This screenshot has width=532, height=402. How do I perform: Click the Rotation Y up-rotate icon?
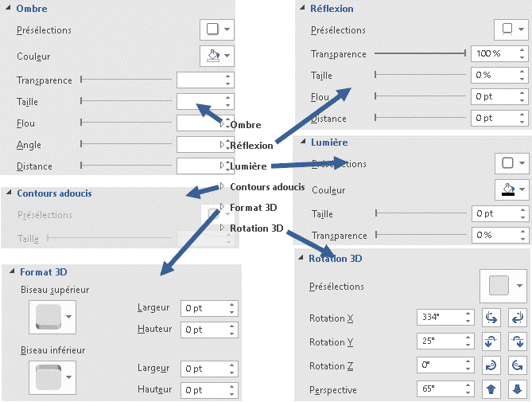coord(491,342)
